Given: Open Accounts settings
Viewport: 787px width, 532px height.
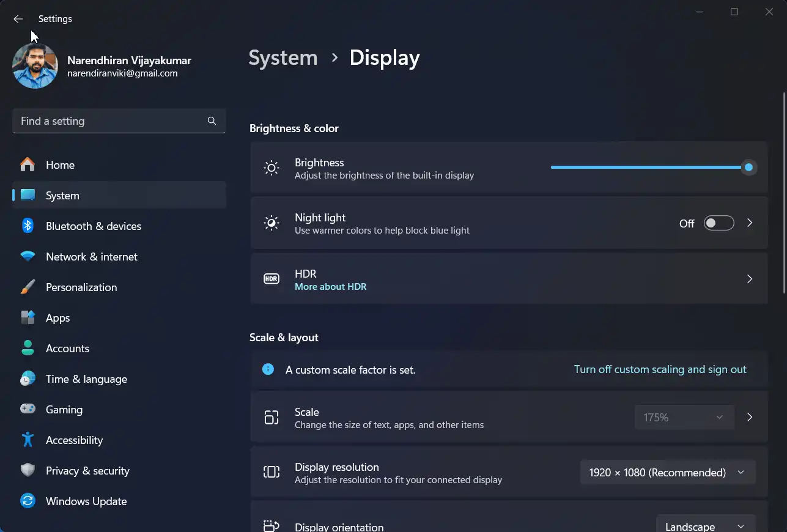Looking at the screenshot, I should (119, 348).
